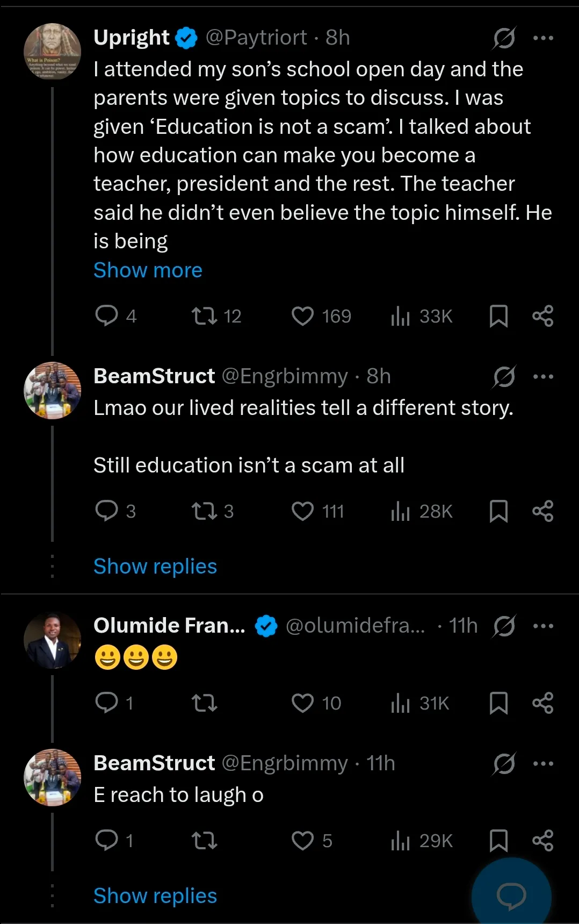Repost BeamStruct's 'lived realities' reply
The width and height of the screenshot is (579, 924).
pos(205,511)
